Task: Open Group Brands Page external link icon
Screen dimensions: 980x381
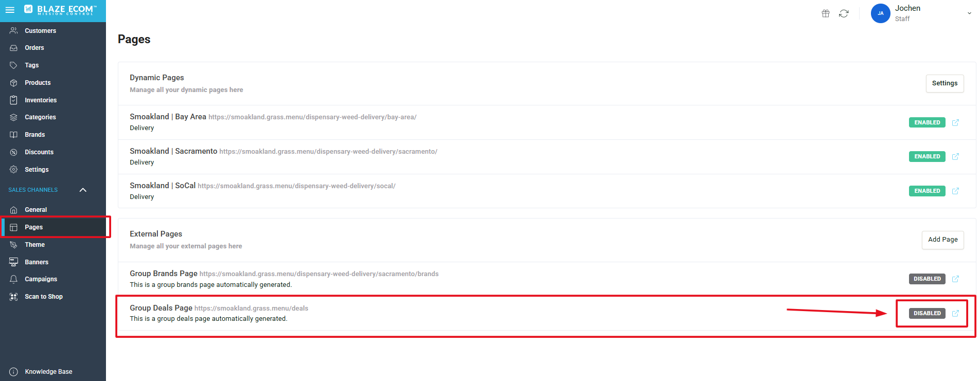Action: coord(955,279)
